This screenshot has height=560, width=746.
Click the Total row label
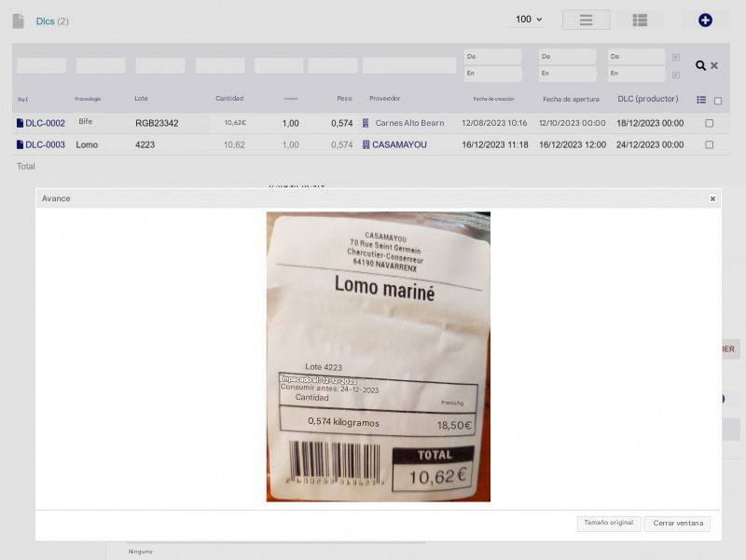click(26, 167)
